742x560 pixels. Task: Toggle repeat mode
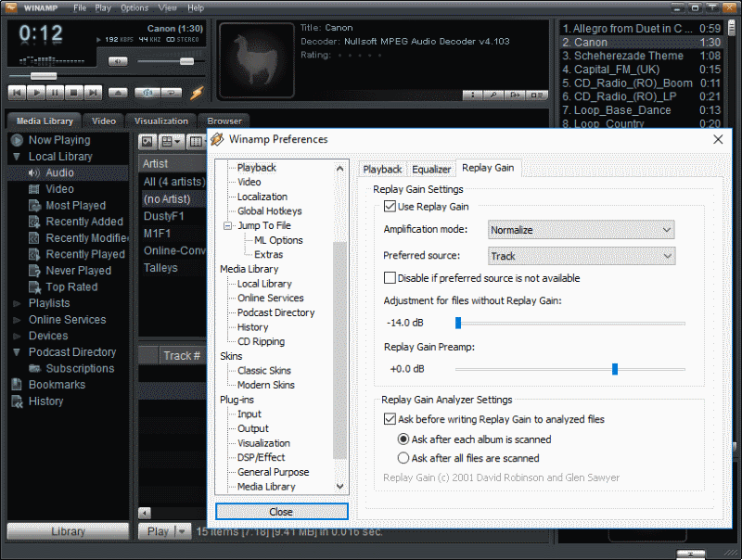coord(172,92)
